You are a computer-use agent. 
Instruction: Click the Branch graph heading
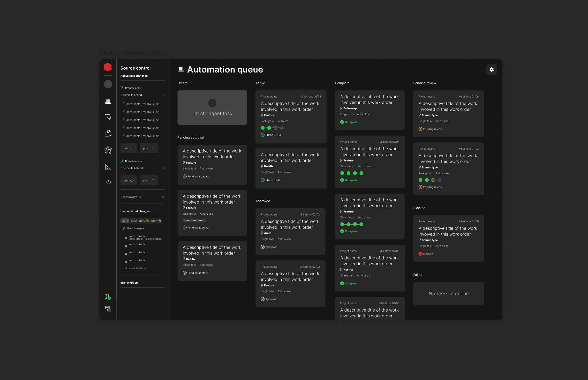coord(129,283)
